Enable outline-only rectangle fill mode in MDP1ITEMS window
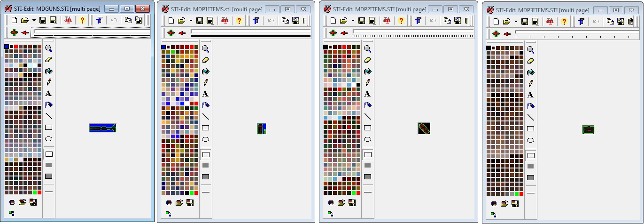This screenshot has height=224, width=644. (x=205, y=154)
